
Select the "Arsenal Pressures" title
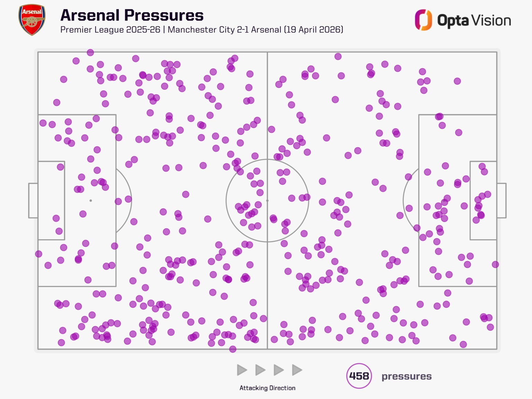tap(132, 15)
